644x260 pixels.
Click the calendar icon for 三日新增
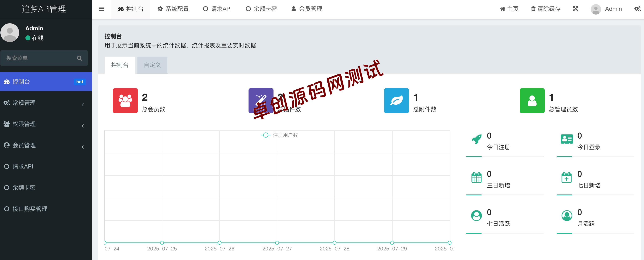pos(476,177)
